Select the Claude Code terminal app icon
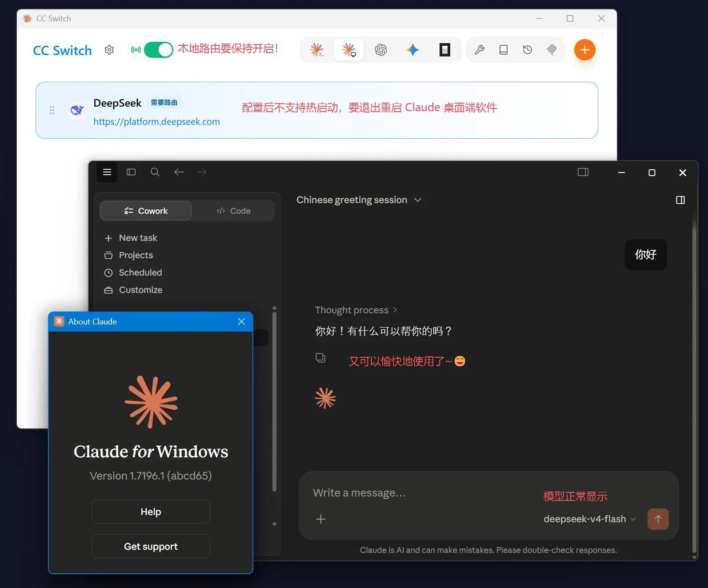Viewport: 708px width, 588px height. 317,50
